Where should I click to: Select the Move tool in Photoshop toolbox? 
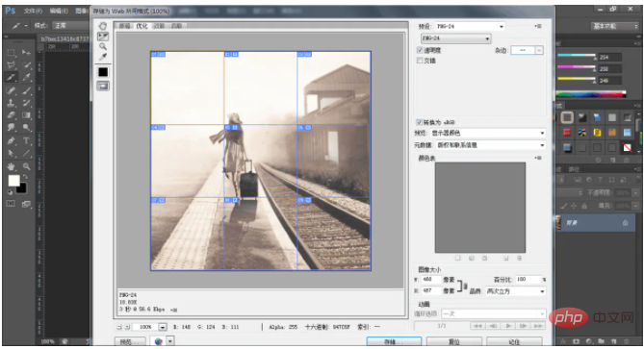(26, 53)
